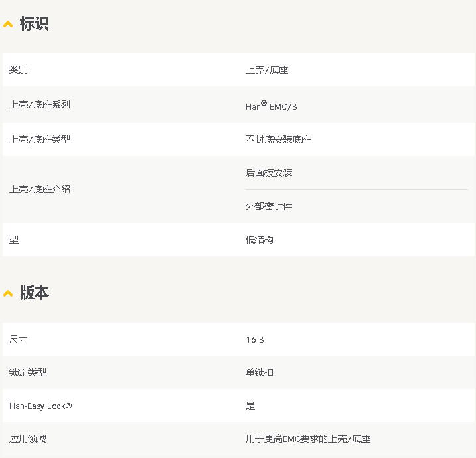Click the 标识 section heading text
476x458 pixels.
click(34, 24)
